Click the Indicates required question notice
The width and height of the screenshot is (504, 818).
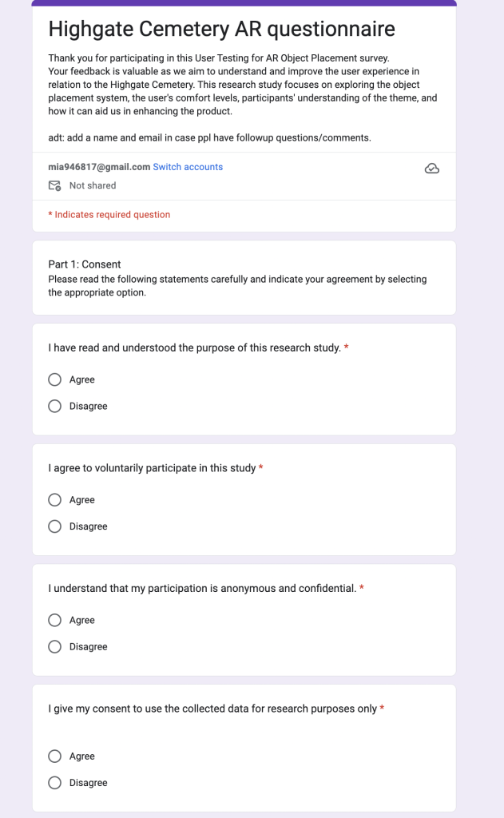(x=109, y=215)
